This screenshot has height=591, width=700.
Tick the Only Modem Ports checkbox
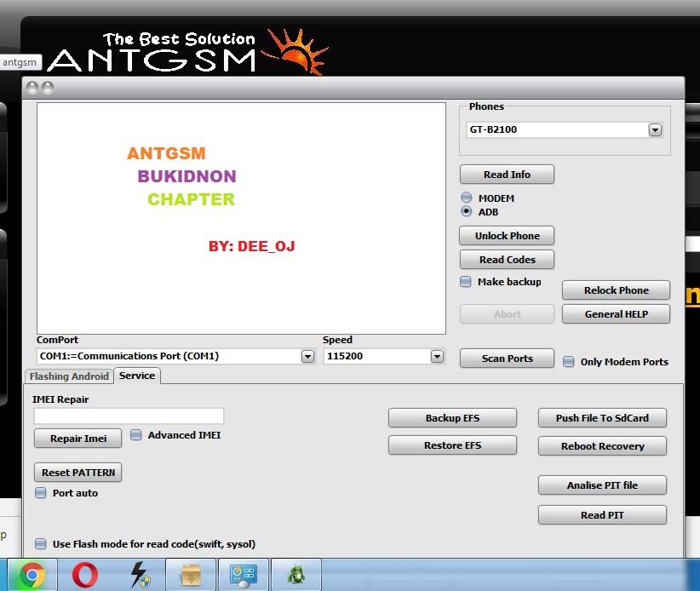[x=569, y=362]
